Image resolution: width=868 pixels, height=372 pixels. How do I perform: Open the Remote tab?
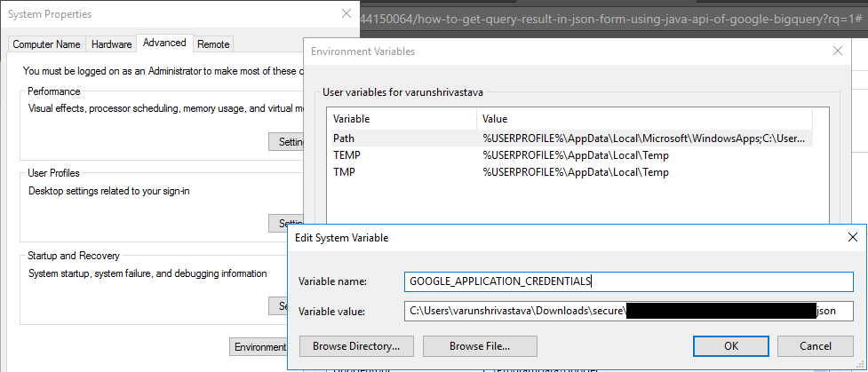pyautogui.click(x=213, y=44)
